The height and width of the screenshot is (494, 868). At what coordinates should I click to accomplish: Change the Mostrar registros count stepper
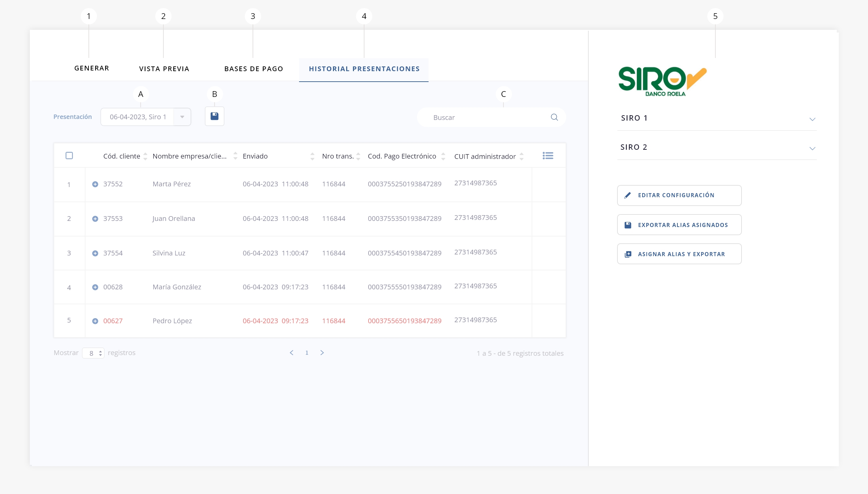tap(100, 353)
